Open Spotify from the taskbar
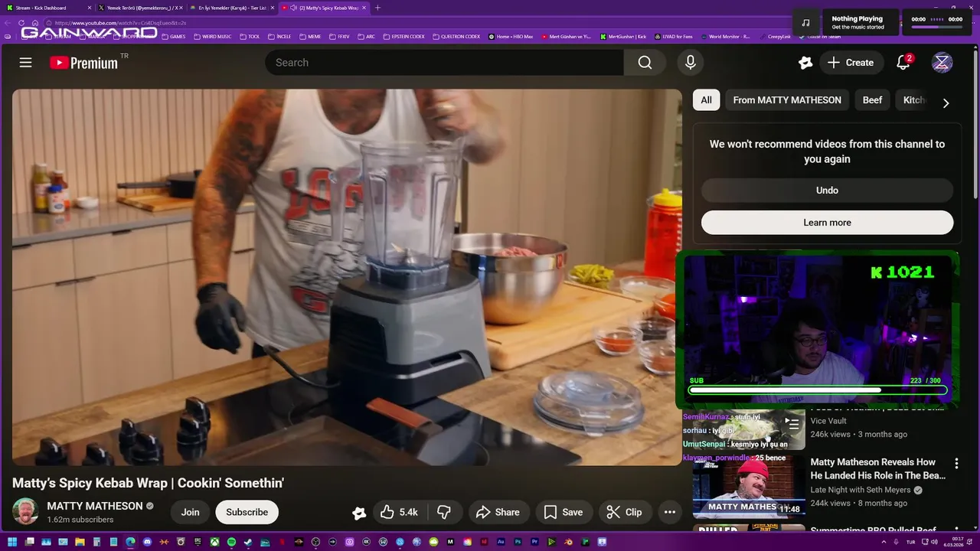980x551 pixels. click(x=231, y=542)
